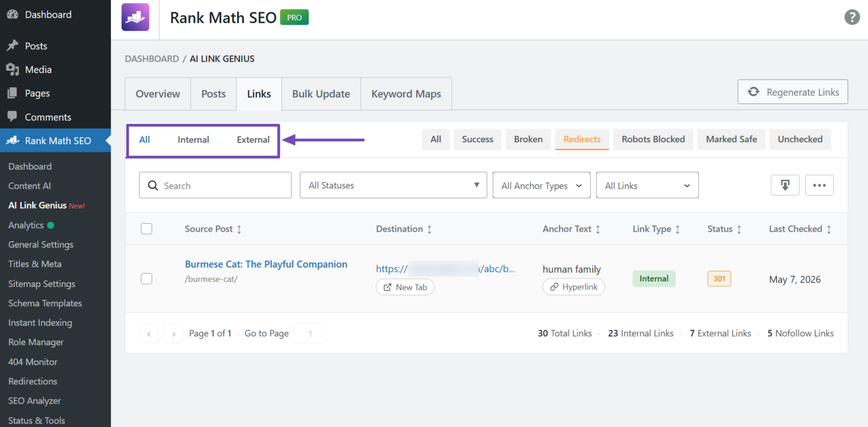Click the Link Type sort arrows
This screenshot has width=868, height=427.
[x=678, y=229]
